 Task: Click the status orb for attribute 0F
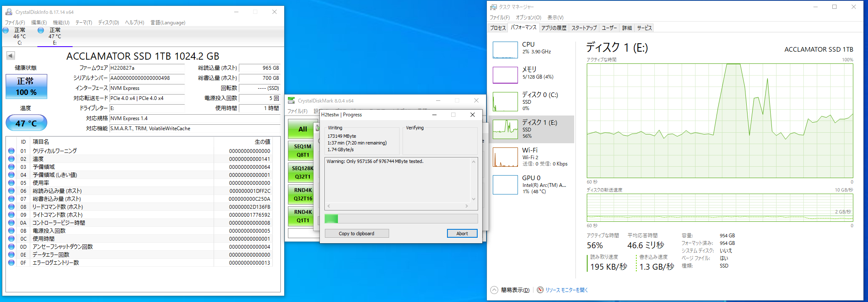coord(11,263)
